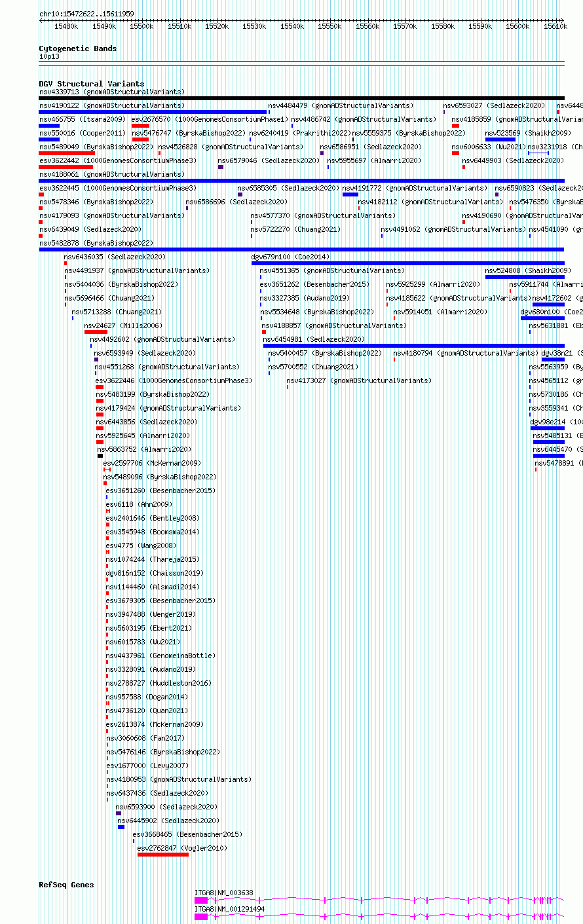Click nsv6593027 (Sedlazeck2020) label
Screen dimensions: 583x924
tap(494, 105)
